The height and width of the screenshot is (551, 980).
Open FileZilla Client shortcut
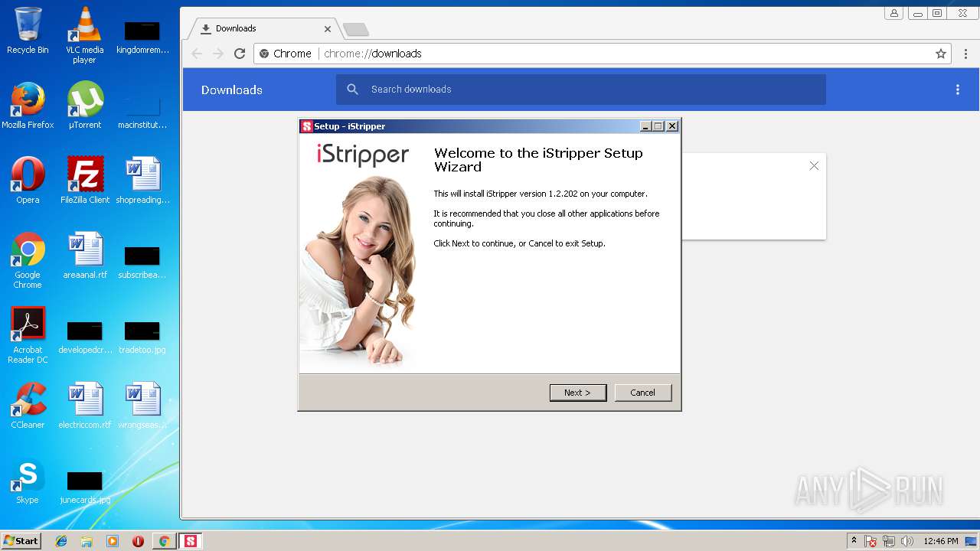[x=84, y=181]
